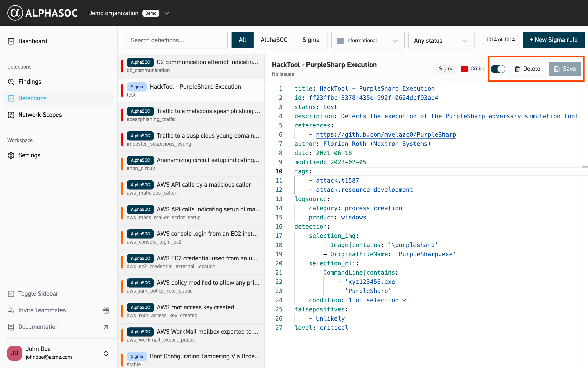Click the 1014 of 1014 count badge
This screenshot has width=588, height=368.
pos(500,40)
